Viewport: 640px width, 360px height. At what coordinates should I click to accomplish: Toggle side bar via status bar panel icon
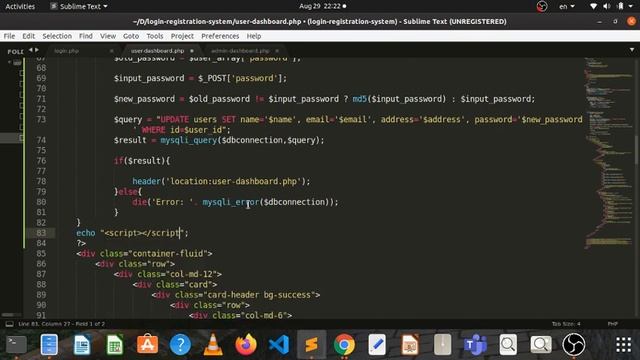click(x=9, y=324)
